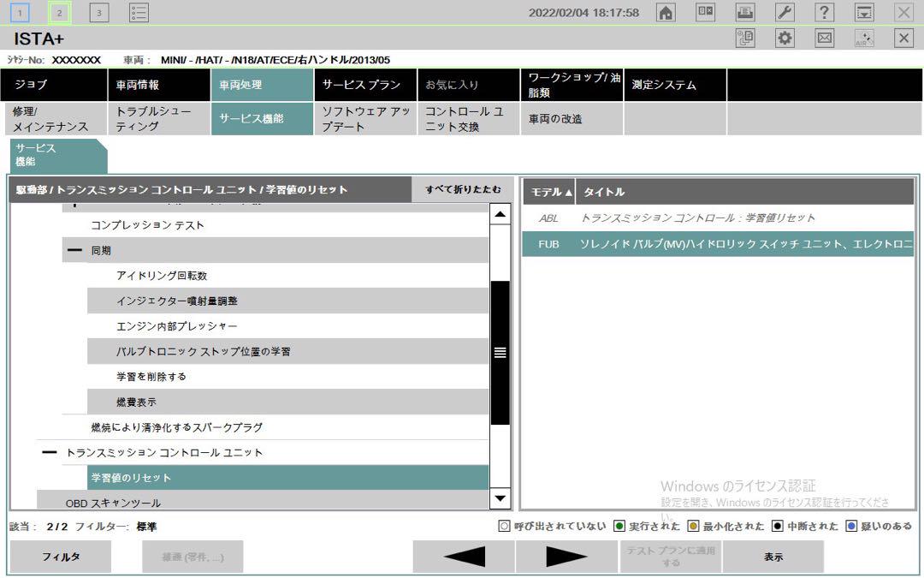Click the Home icon in top toolbar

tap(666, 12)
